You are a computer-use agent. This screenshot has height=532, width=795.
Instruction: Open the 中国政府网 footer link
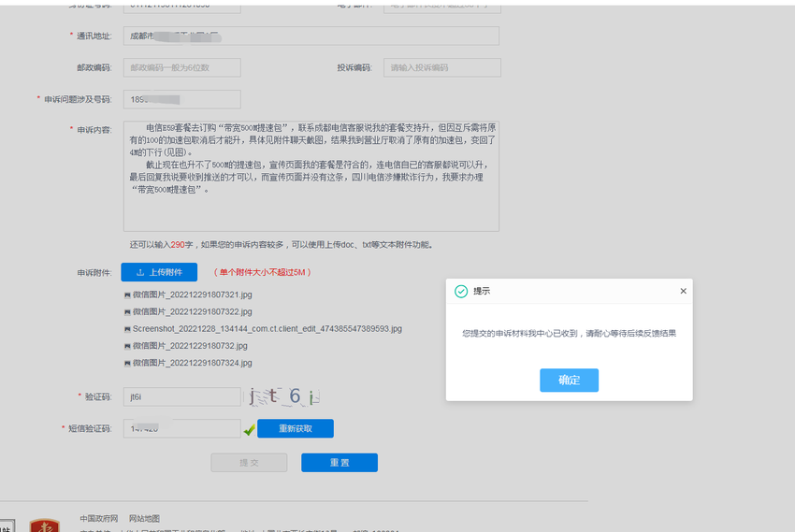99,518
